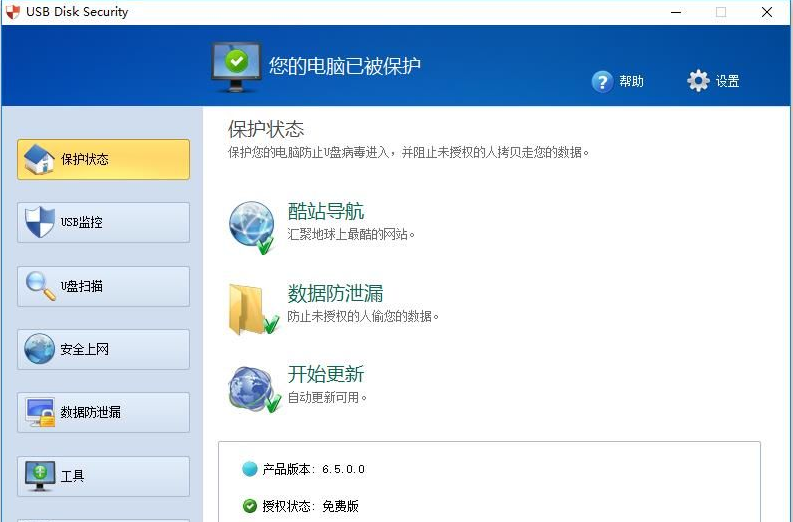Click the 汇聚地球上最酷的网站 description
Viewport: 793px width, 522px height.
pyautogui.click(x=351, y=234)
